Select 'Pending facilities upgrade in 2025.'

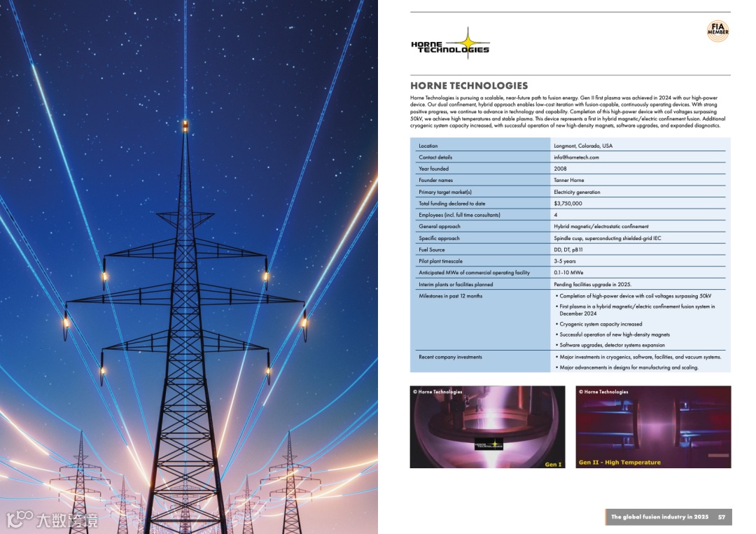(593, 284)
